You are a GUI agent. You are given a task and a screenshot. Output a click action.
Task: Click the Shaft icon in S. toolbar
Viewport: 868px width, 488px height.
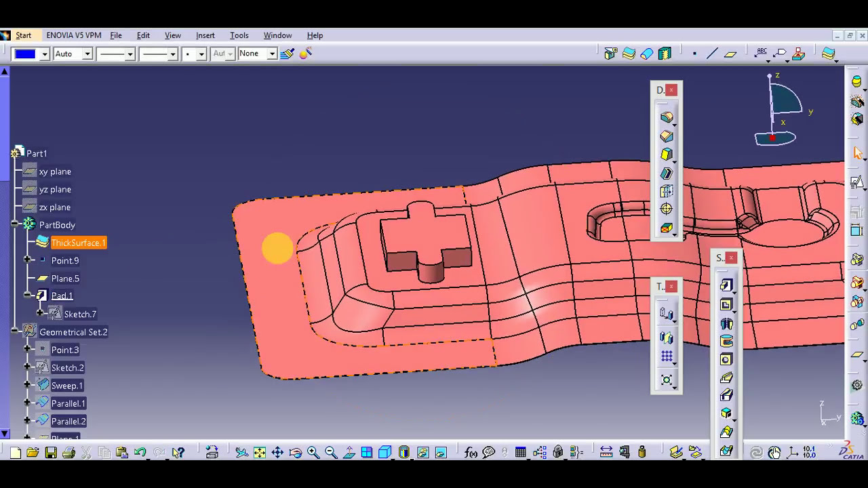click(726, 323)
